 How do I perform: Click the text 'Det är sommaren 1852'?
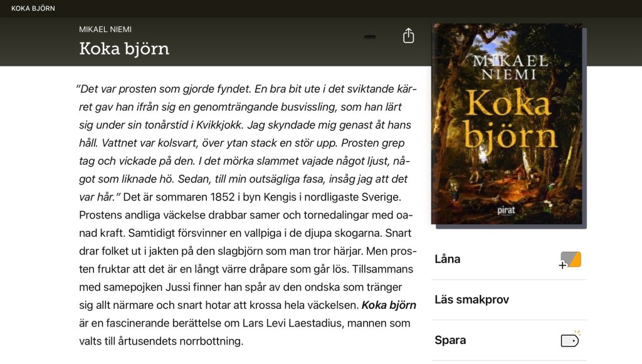pos(165,197)
